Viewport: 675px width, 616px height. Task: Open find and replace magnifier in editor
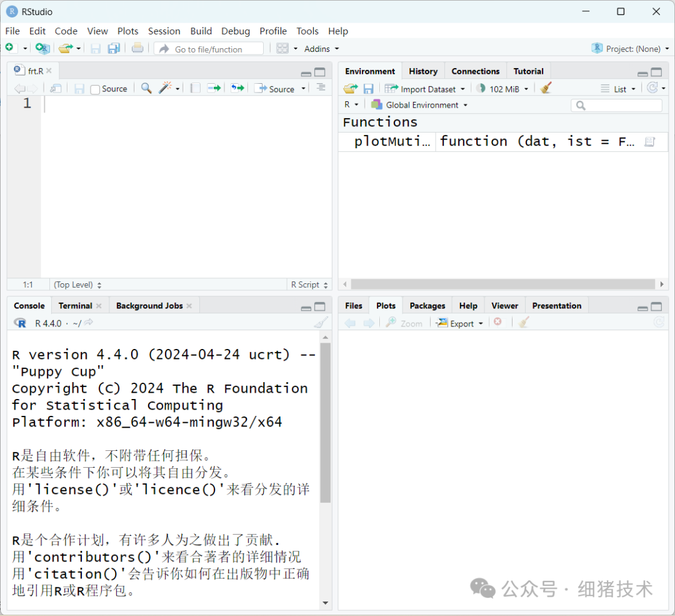pos(146,88)
